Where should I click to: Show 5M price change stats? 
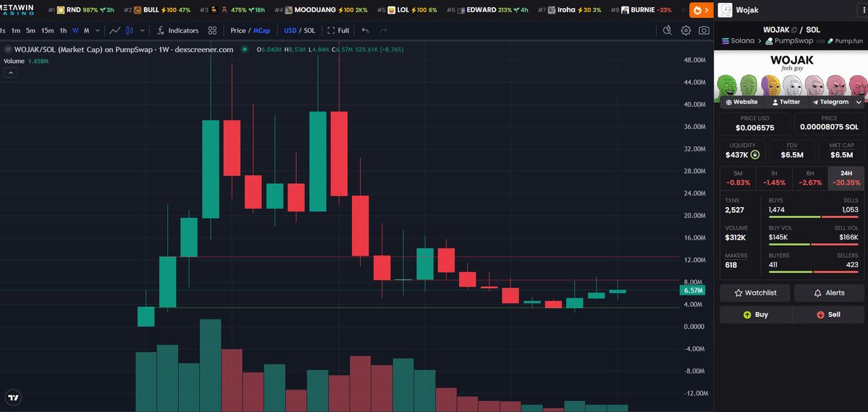[x=738, y=177]
